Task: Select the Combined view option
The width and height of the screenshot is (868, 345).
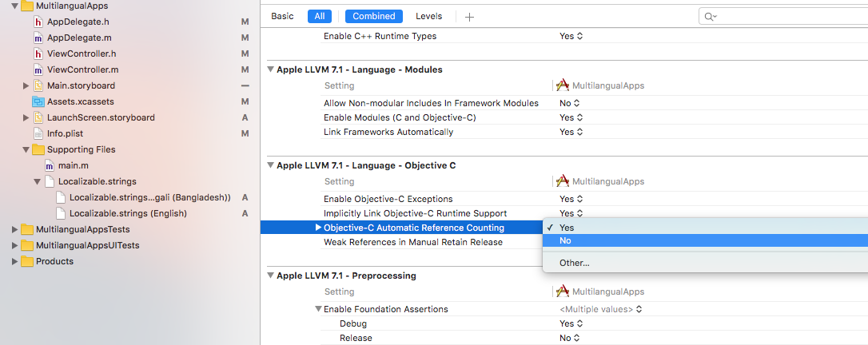Action: click(x=374, y=17)
